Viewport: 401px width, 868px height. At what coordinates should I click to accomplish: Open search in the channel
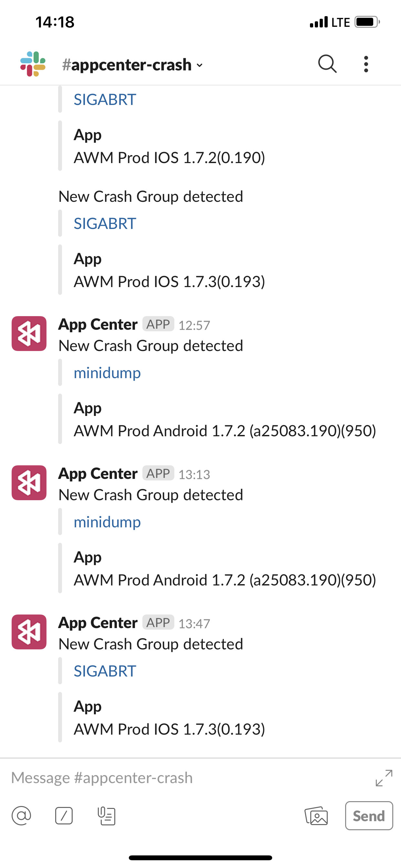327,64
